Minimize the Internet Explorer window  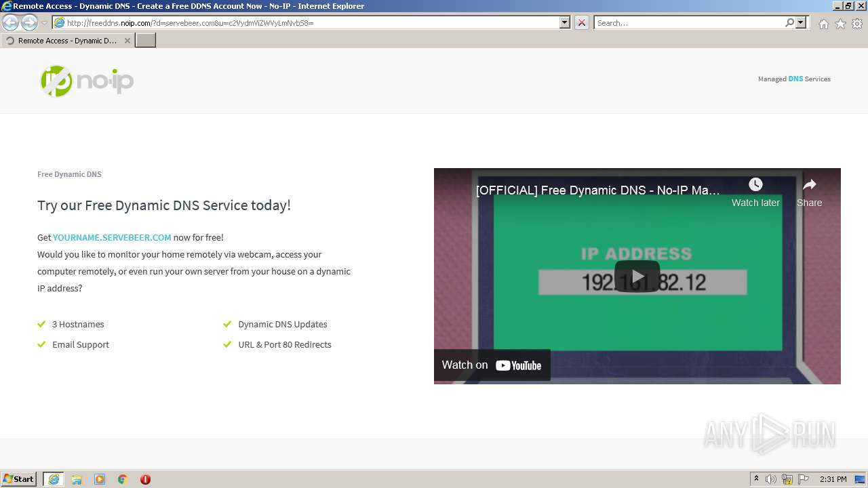[837, 5]
